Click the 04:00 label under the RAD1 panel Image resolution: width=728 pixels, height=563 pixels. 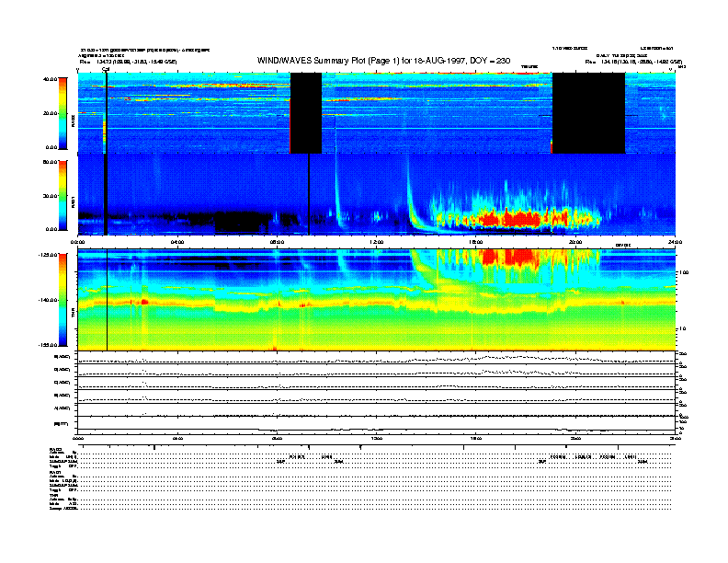[177, 242]
